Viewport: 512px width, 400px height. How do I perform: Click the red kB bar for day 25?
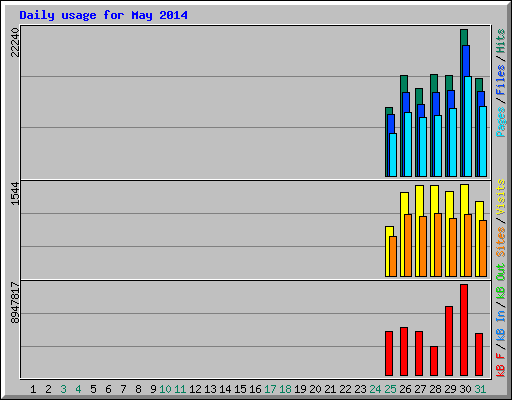click(389, 353)
